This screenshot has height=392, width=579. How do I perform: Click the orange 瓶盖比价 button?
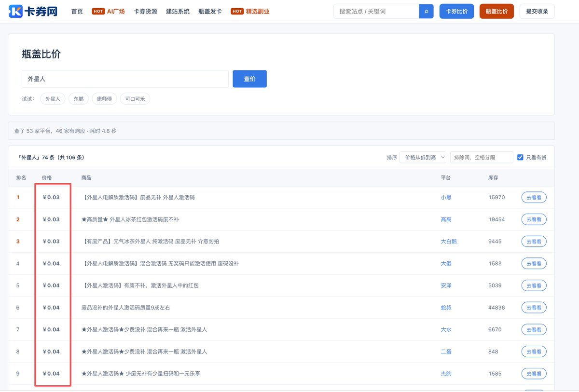(x=496, y=11)
